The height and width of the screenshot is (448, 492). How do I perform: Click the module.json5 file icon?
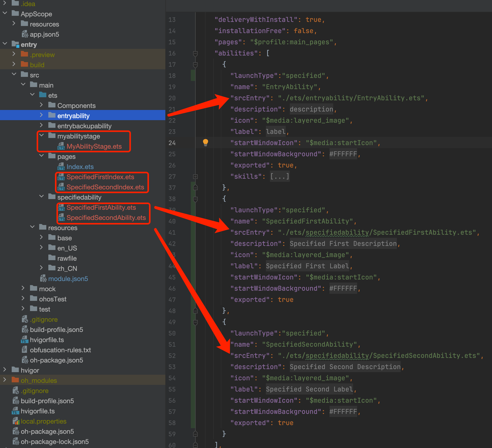[x=43, y=279]
